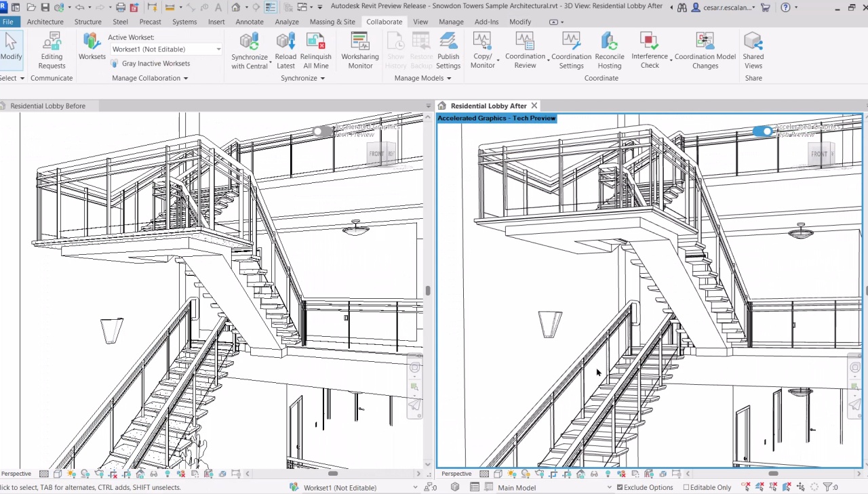The height and width of the screenshot is (494, 868).
Task: Switch to the Add-Ins ribbon tab
Action: (486, 22)
